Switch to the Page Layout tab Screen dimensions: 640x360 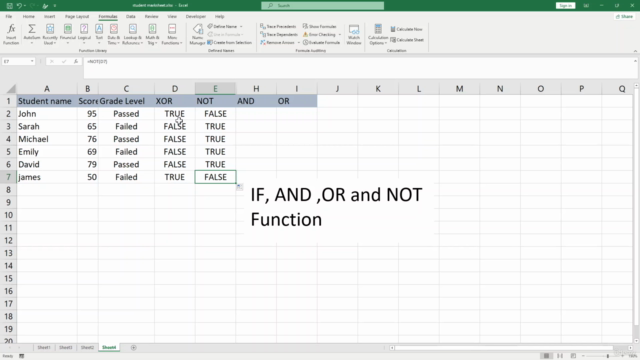[77, 16]
